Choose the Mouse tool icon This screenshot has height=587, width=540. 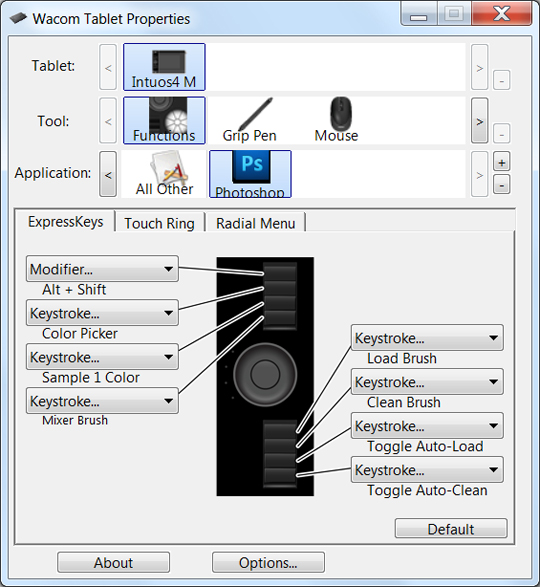[x=336, y=120]
